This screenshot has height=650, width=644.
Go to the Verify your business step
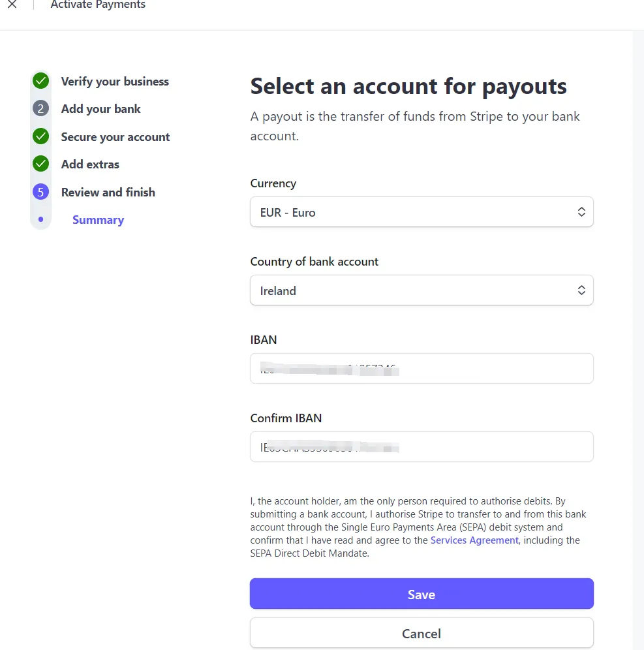click(x=115, y=81)
